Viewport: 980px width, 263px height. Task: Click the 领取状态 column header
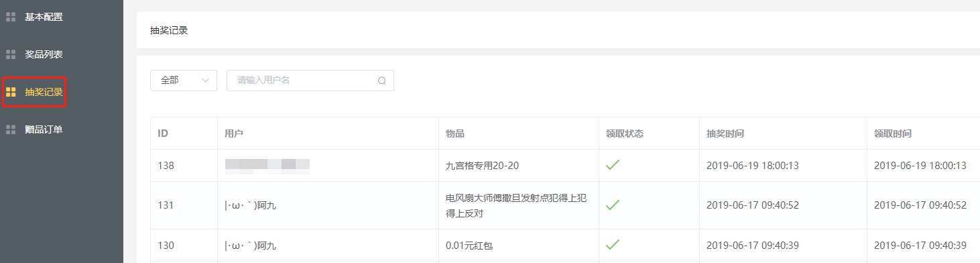coord(625,134)
